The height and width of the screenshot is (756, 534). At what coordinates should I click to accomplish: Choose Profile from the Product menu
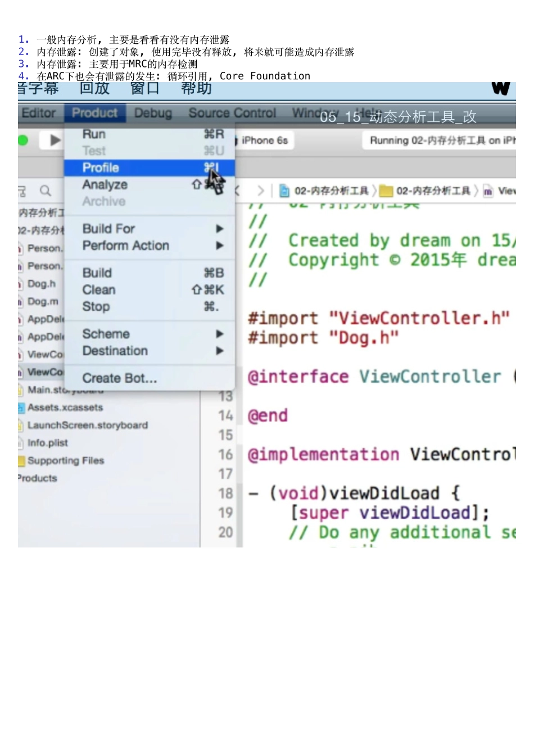click(x=101, y=168)
